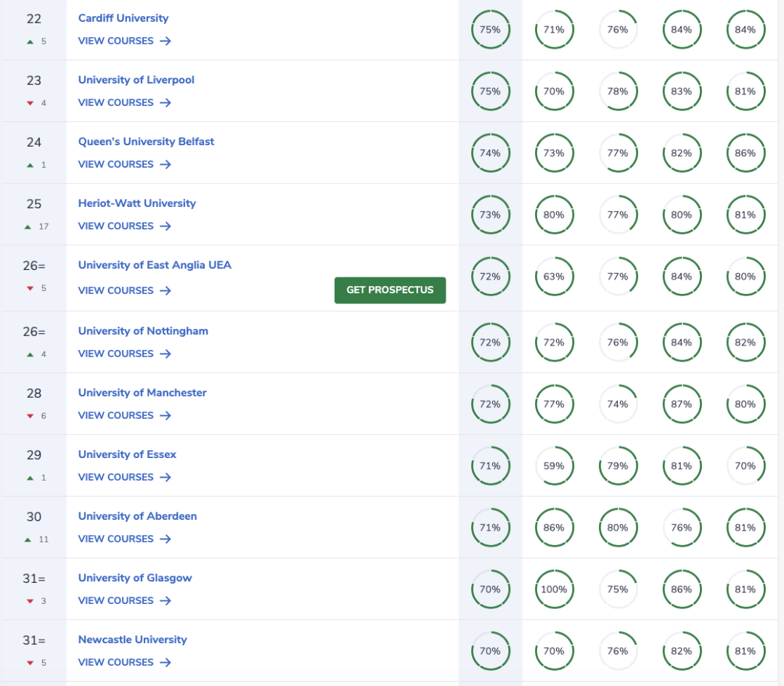Open University of East Anglia UEA link
This screenshot has width=784, height=686.
click(x=155, y=265)
